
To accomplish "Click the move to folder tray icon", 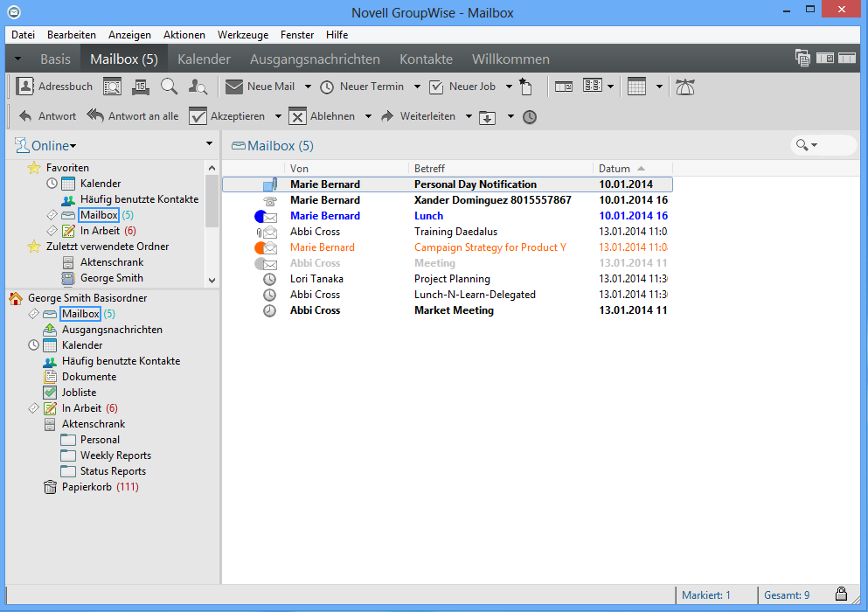I will coord(487,117).
